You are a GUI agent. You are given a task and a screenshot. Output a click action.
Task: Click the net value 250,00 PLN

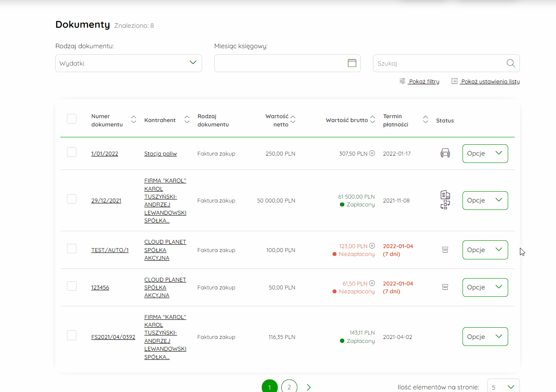[x=280, y=153]
